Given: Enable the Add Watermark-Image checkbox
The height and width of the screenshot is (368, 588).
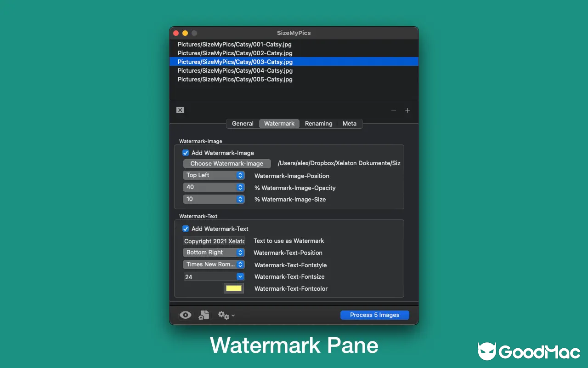Looking at the screenshot, I should (x=186, y=153).
